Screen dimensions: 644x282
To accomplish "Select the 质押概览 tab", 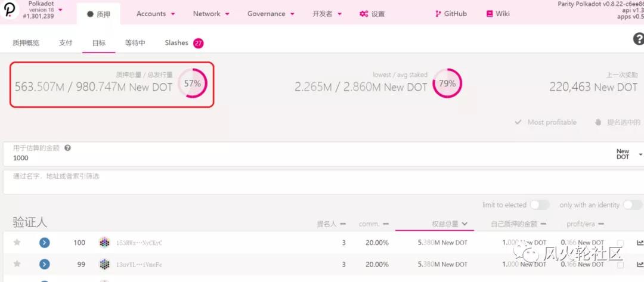I will click(x=26, y=43).
